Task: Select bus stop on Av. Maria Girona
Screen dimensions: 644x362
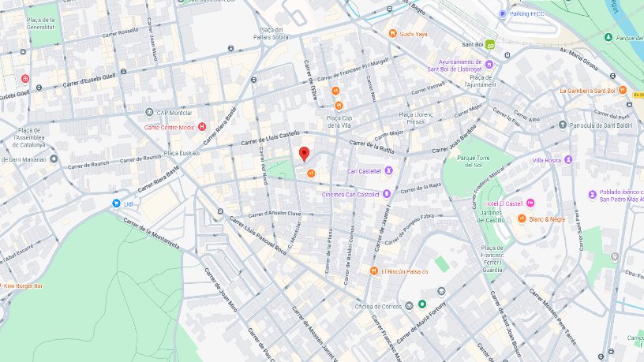Action: click(x=612, y=76)
